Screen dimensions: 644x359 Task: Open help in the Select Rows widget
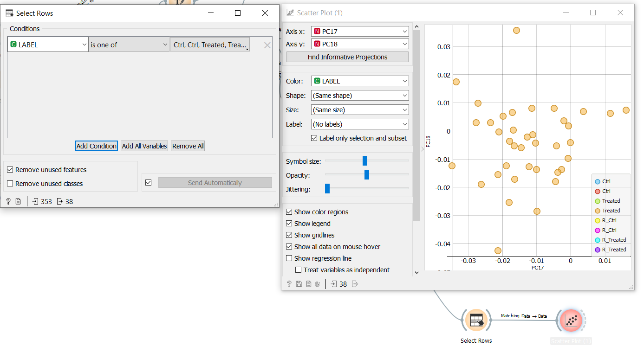pos(8,201)
